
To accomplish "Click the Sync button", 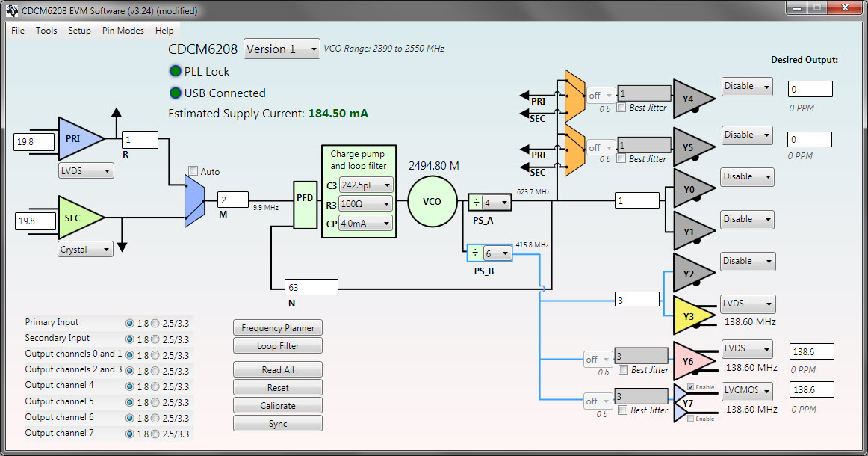I will 278,423.
